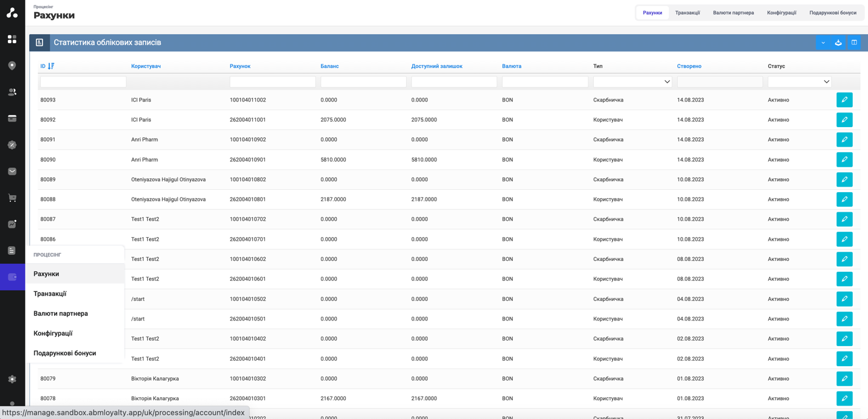Click the envelope messaging icon in sidebar
The height and width of the screenshot is (419, 868).
click(12, 171)
